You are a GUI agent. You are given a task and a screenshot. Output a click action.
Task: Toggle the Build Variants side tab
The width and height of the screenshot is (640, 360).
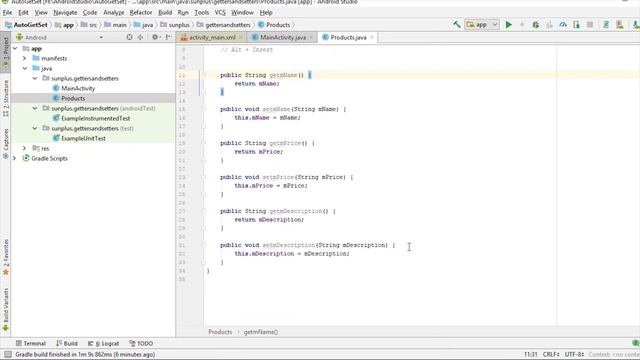[x=5, y=309]
